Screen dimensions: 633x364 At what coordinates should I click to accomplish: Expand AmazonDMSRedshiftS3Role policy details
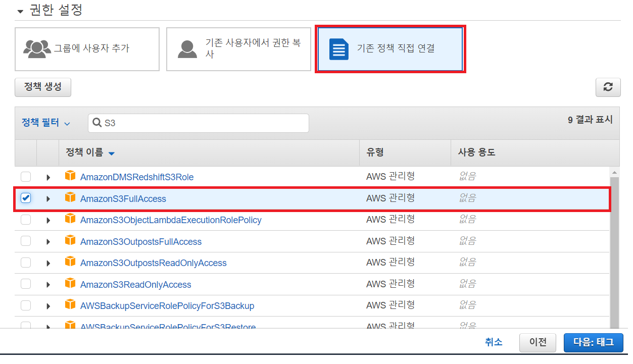point(48,177)
